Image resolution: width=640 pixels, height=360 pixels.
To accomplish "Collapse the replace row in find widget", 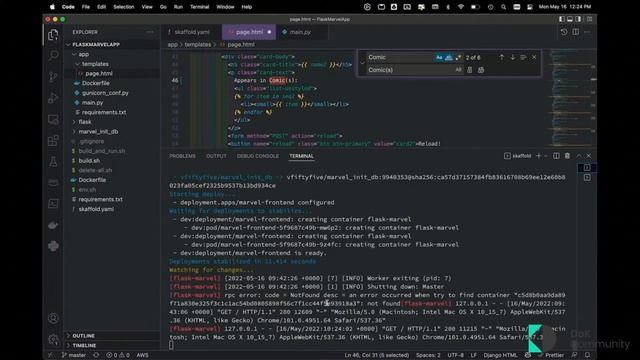I will (362, 64).
